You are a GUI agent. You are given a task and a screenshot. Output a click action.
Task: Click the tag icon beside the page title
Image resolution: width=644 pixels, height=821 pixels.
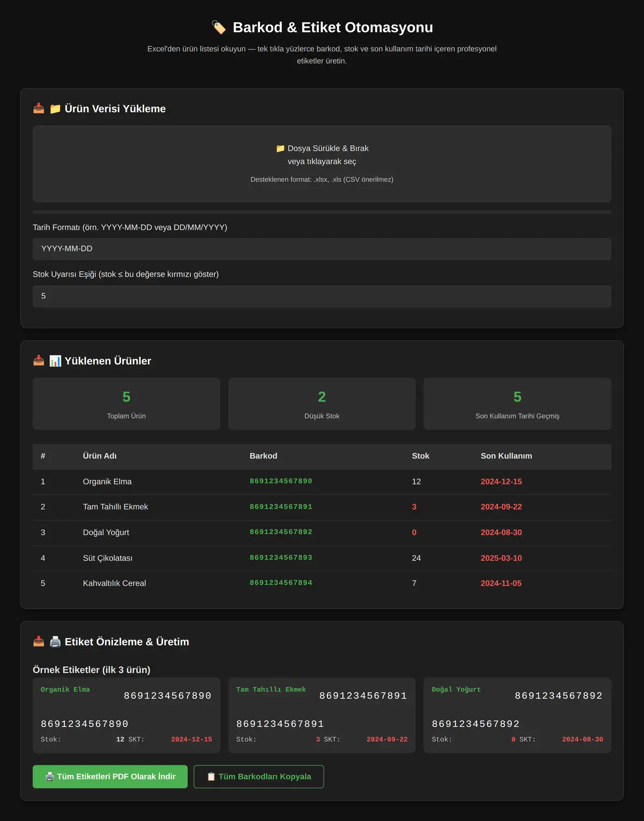pyautogui.click(x=218, y=27)
